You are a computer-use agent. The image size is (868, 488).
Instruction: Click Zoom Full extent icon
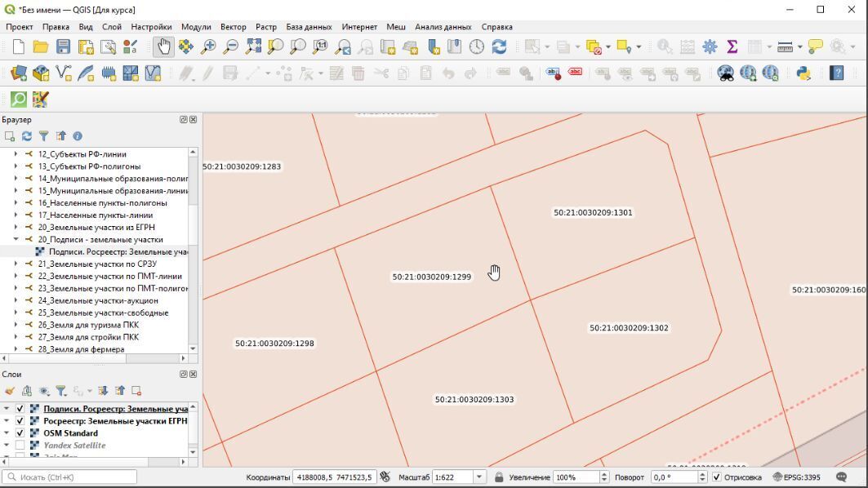[x=253, y=47]
